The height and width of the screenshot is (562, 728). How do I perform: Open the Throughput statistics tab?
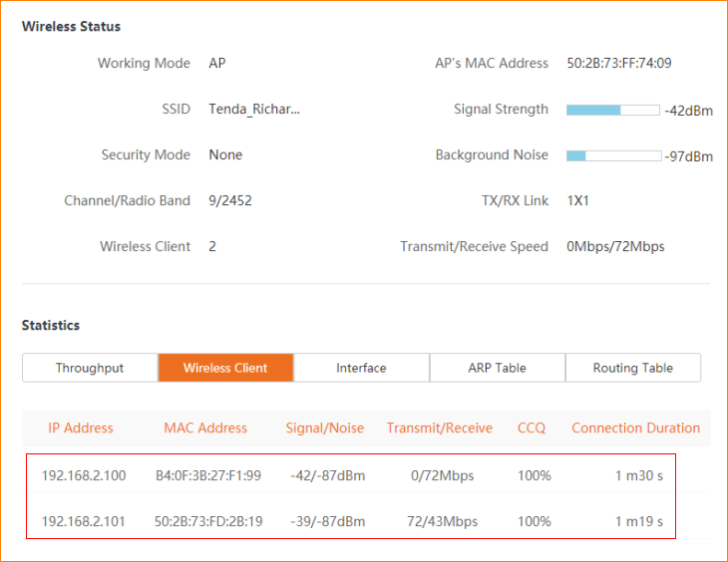pos(90,368)
